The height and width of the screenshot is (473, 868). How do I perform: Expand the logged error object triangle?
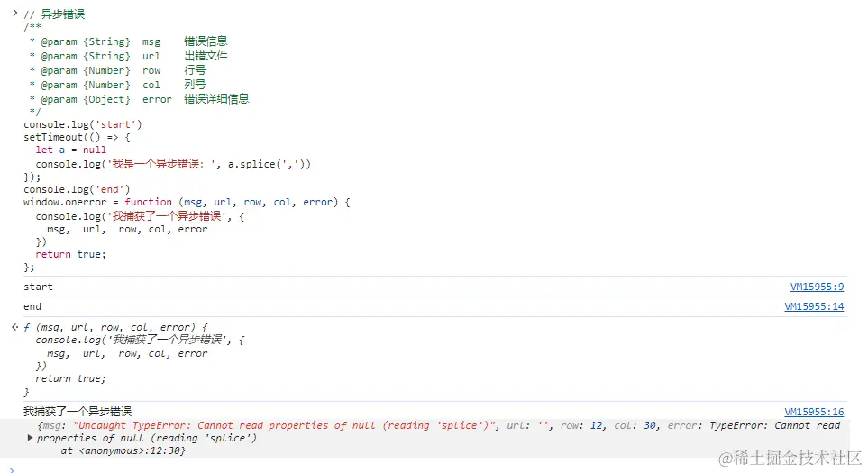tap(30, 438)
